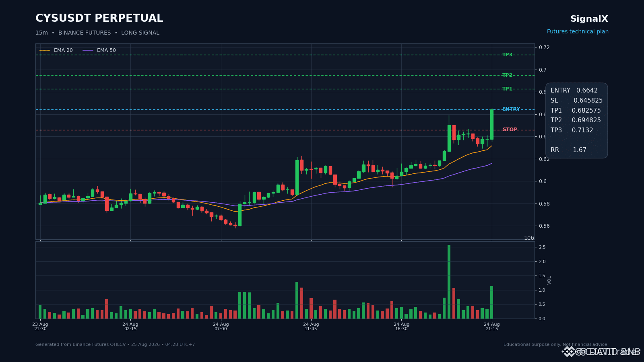This screenshot has height=362, width=644.
Task: Click the last large green candle at entry
Action: coord(492,125)
